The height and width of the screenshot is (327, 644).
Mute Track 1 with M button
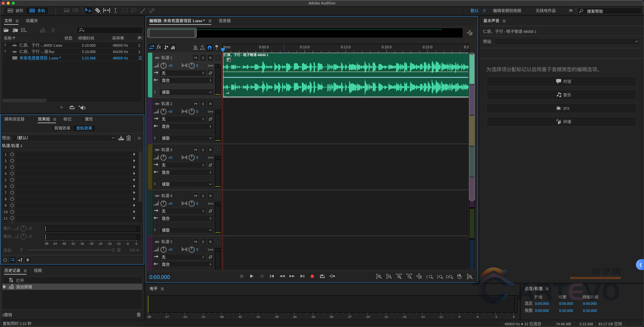(x=196, y=58)
